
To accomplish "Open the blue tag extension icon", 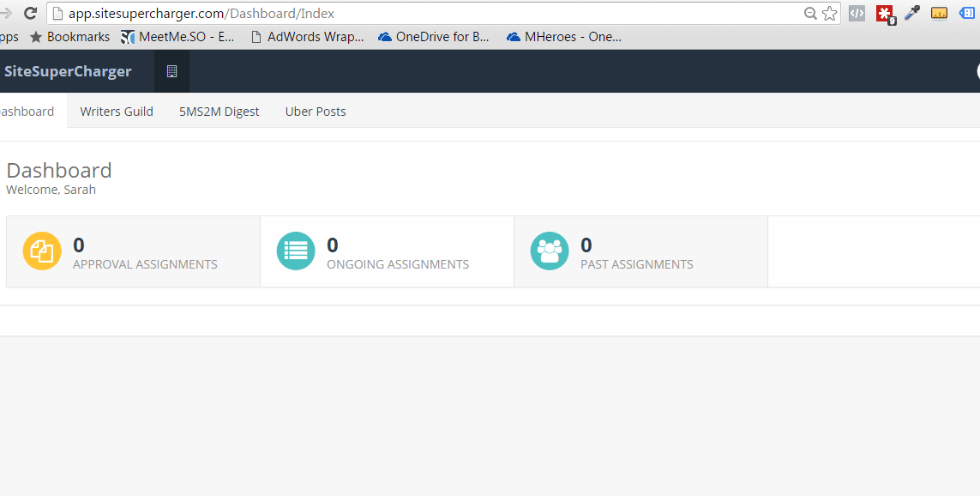I will 967,13.
